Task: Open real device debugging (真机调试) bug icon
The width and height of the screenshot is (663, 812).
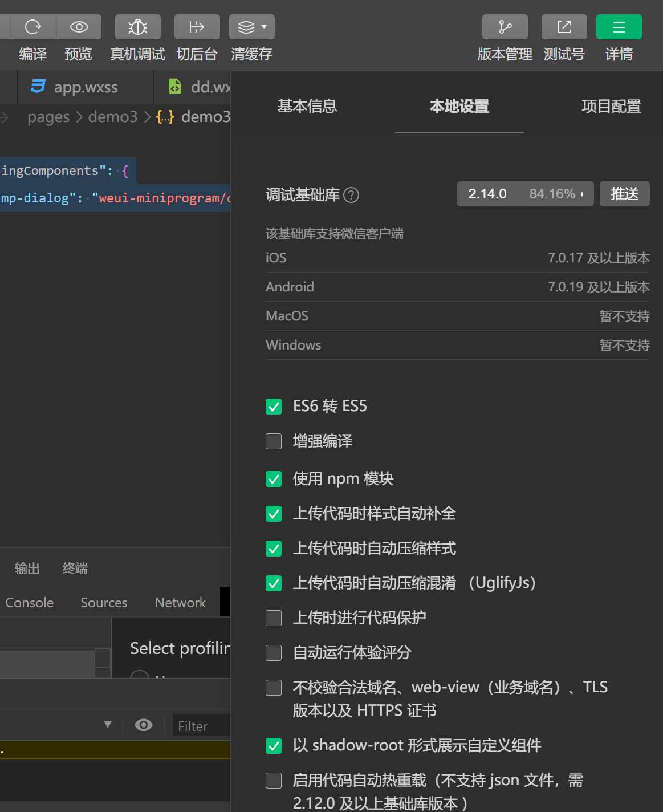Action: (x=138, y=27)
